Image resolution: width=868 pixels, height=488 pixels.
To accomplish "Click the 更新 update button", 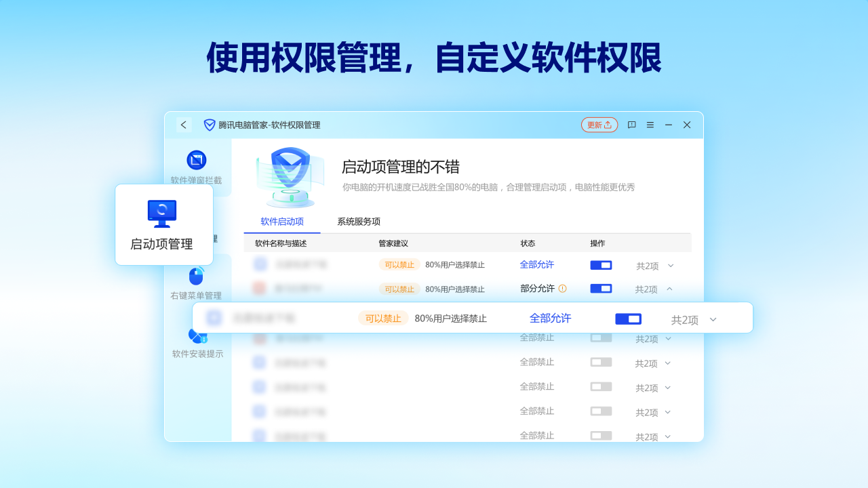I will pos(599,125).
